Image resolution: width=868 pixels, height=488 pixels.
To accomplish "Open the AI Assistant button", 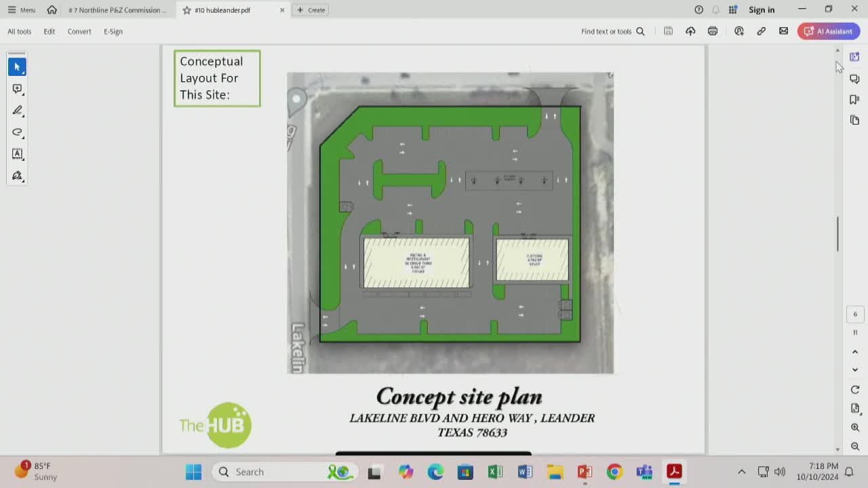I will point(829,31).
